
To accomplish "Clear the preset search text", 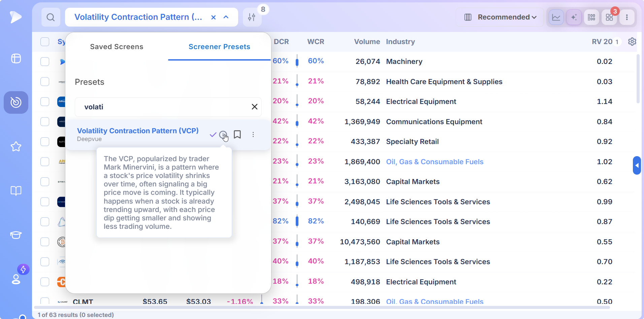I will pyautogui.click(x=255, y=107).
